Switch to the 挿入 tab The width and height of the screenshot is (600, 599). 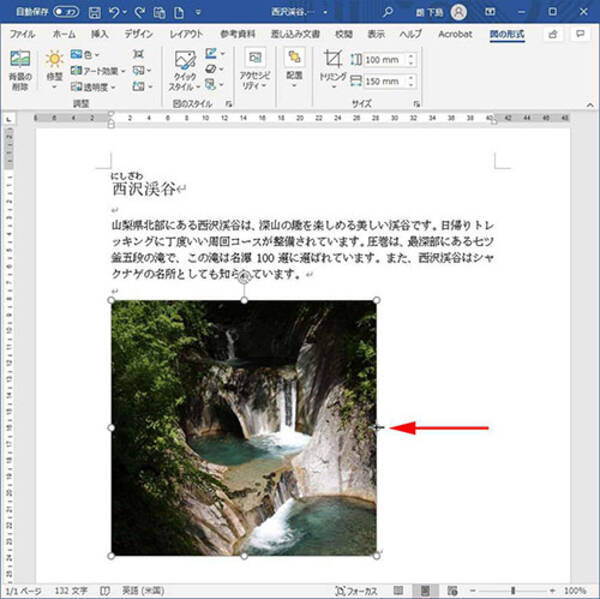click(x=100, y=33)
